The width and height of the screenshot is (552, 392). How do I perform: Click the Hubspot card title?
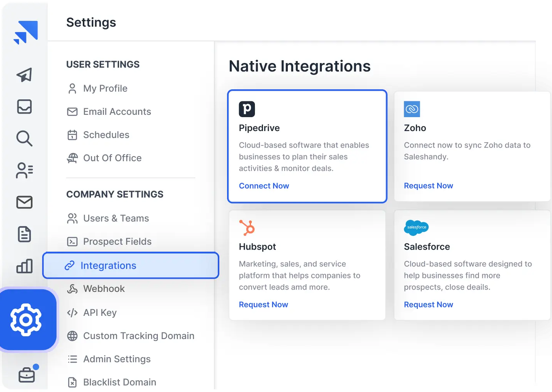pyautogui.click(x=257, y=247)
